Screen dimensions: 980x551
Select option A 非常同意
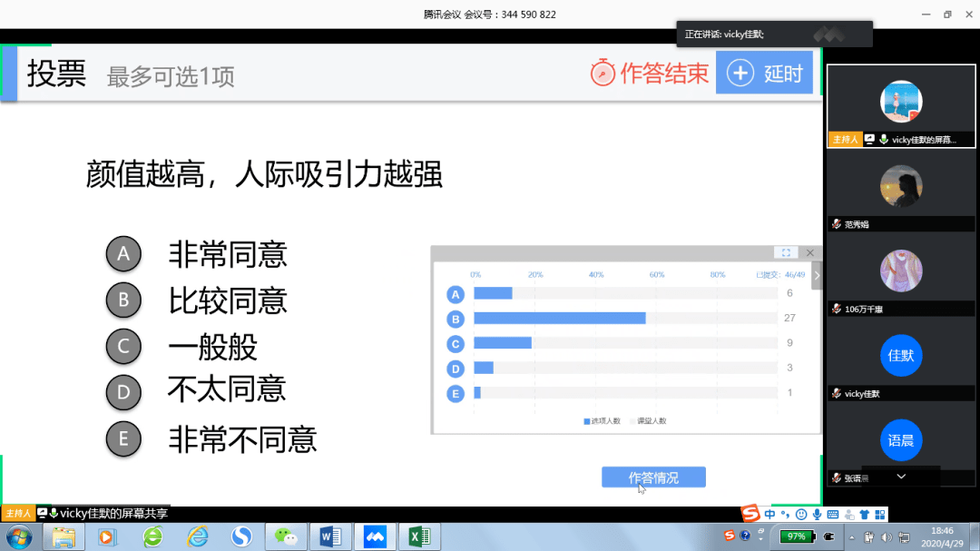[124, 255]
